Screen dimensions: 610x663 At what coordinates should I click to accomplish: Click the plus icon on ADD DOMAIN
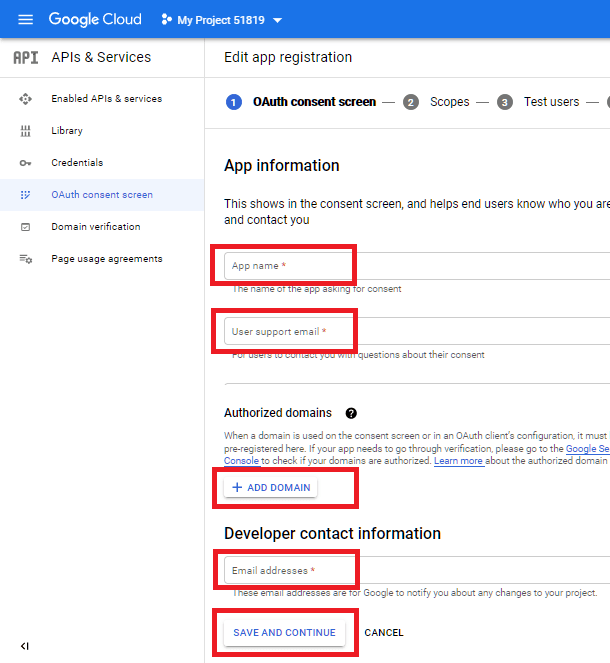point(237,488)
